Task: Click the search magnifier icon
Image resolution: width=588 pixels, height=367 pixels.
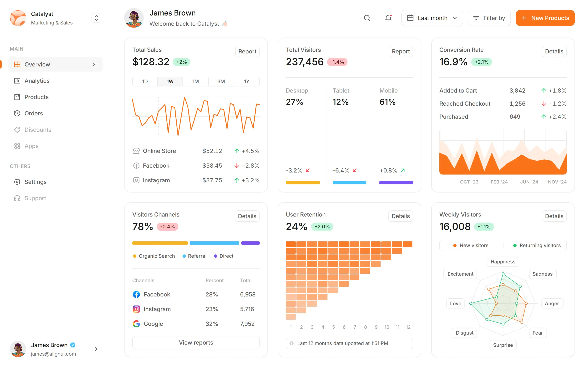Action: [367, 18]
